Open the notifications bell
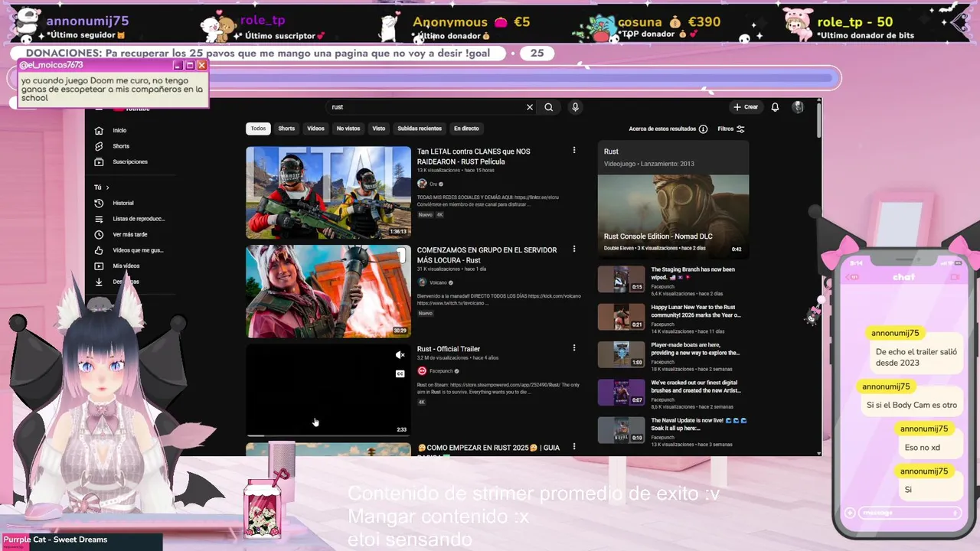This screenshot has width=980, height=551. point(775,107)
